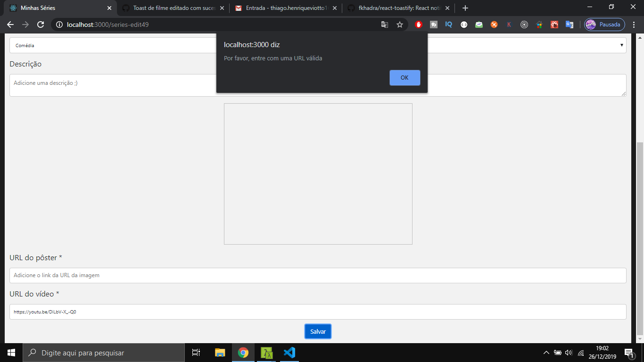
Task: Switch to the Gmail Entrada tab
Action: tap(286, 8)
